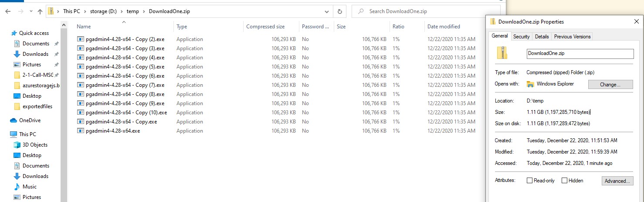Image resolution: width=644 pixels, height=202 pixels.
Task: Select temp in the address breadcrumb
Action: coord(133,11)
